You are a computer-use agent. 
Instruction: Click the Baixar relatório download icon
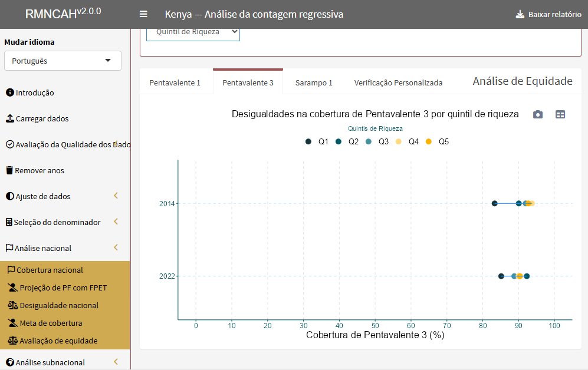(x=520, y=15)
